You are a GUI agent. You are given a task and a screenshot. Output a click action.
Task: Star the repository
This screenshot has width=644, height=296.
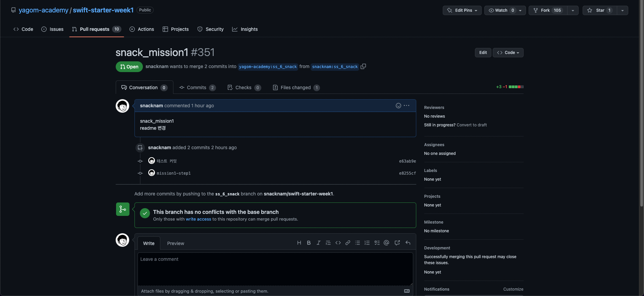tap(600, 10)
